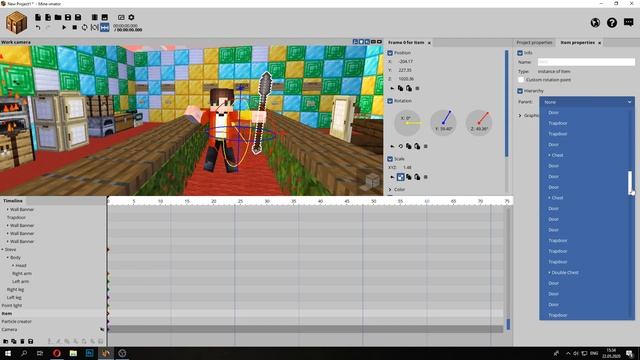Open project folder icon in toolbar
The image size is (640, 360).
[58, 18]
